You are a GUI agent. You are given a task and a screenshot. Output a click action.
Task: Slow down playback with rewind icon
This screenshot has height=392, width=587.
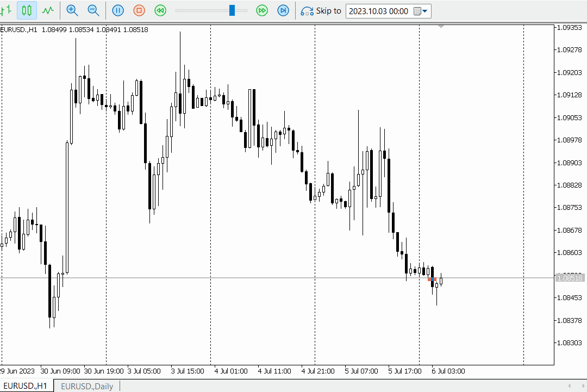[160, 10]
